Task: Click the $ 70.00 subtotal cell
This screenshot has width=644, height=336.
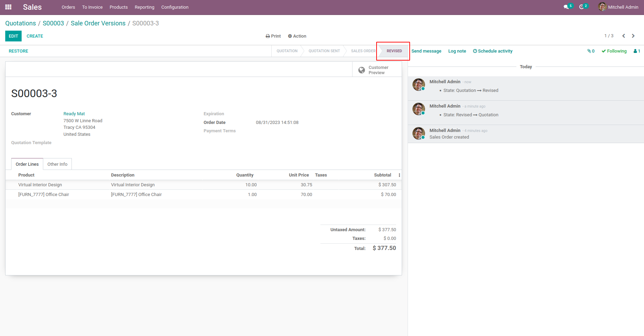Action: pos(388,195)
